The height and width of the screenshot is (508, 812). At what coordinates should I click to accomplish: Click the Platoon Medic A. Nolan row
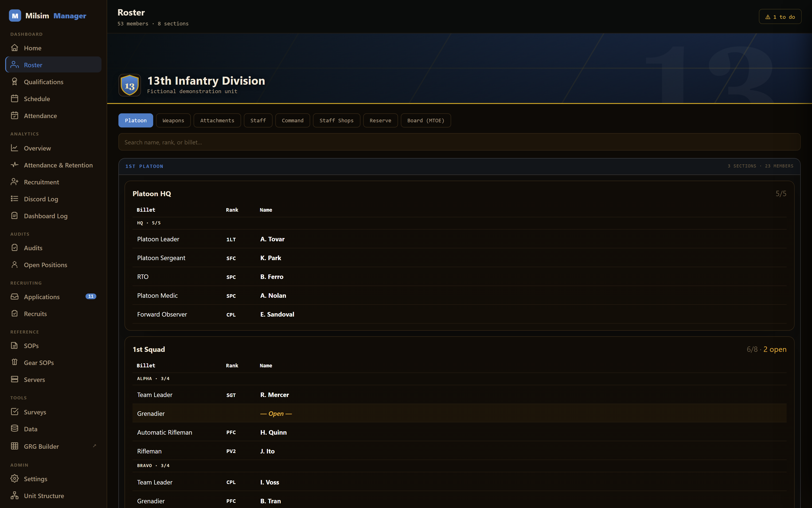click(459, 295)
